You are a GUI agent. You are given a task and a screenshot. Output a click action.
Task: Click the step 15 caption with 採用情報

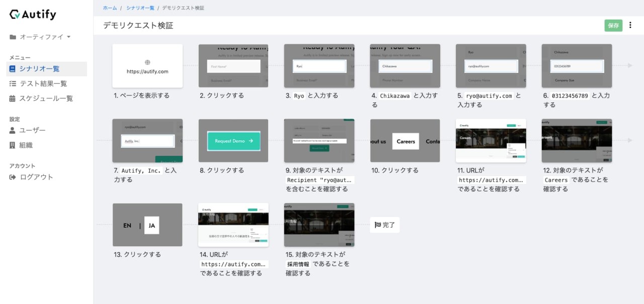317,264
